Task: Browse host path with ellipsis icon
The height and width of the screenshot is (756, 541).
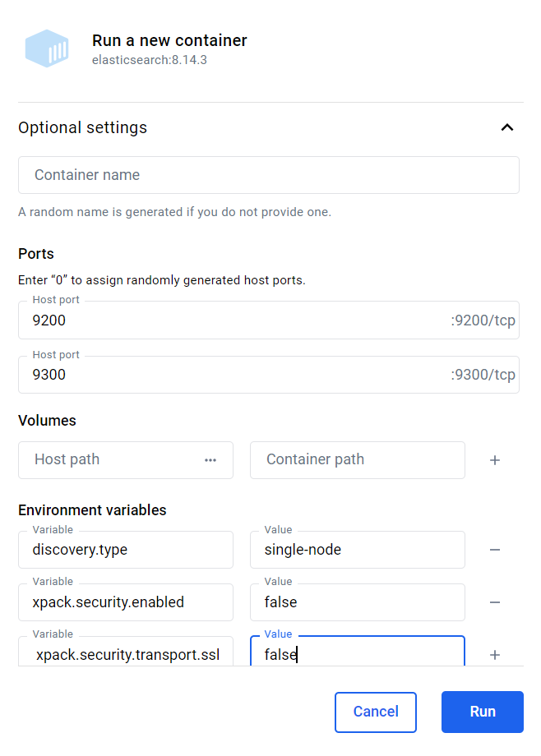Action: pos(210,460)
